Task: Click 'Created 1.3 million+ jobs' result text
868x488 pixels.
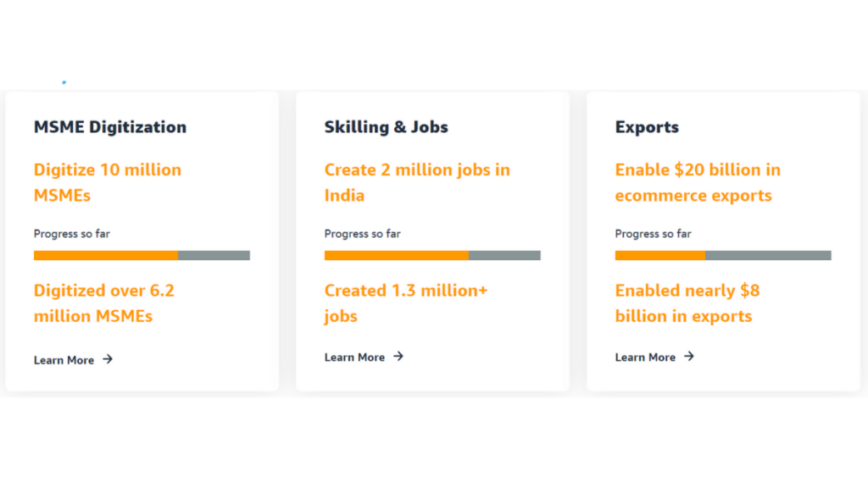Action: click(406, 302)
